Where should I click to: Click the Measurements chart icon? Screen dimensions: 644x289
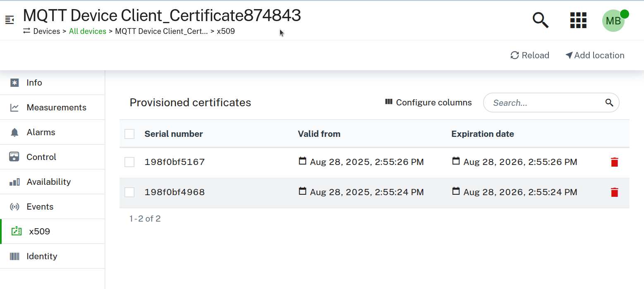click(x=15, y=107)
